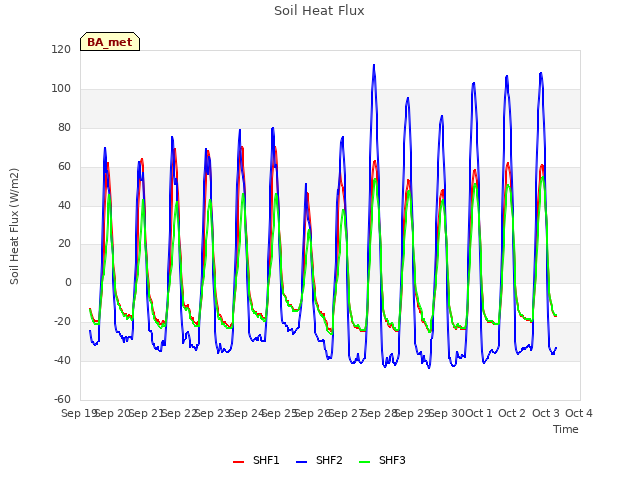Click the blue SHF2 peak near Oct 1
The height and width of the screenshot is (480, 640).
coord(473,83)
